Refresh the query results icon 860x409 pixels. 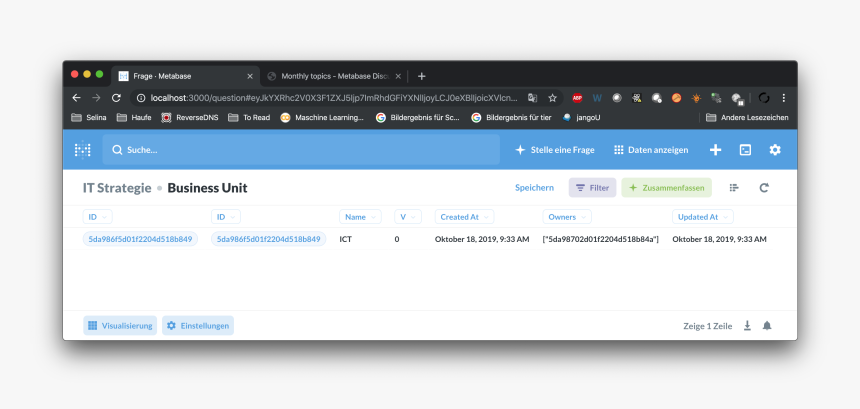click(764, 188)
